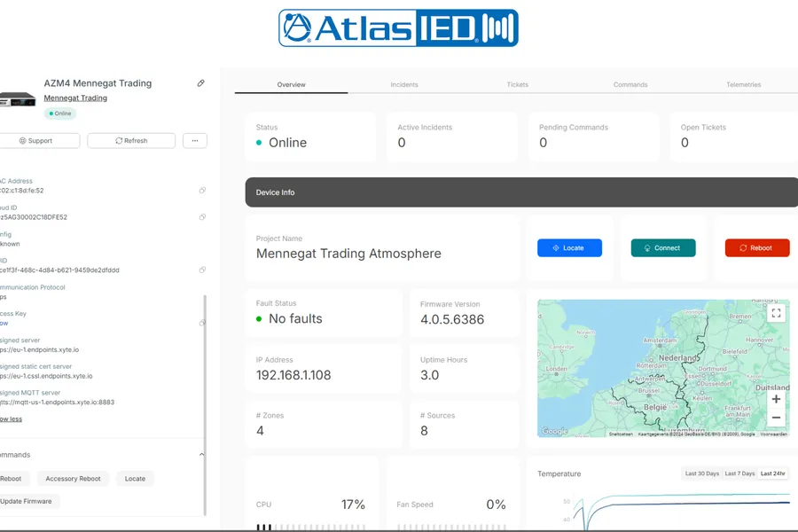Open the more options ellipsis button

[x=195, y=140]
